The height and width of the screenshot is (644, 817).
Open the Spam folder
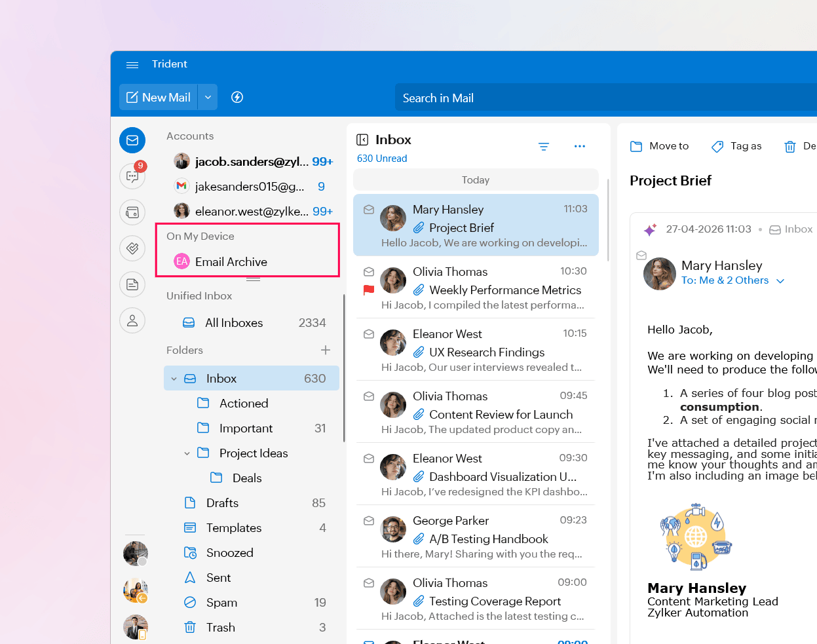click(253, 603)
